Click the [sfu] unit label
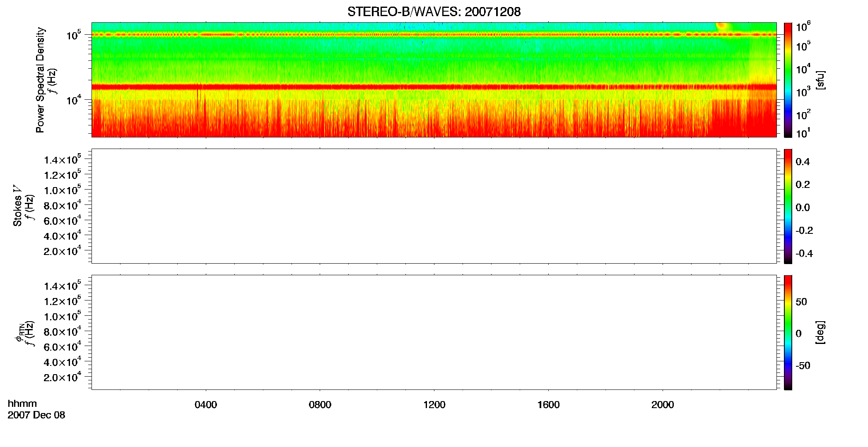 [820, 80]
